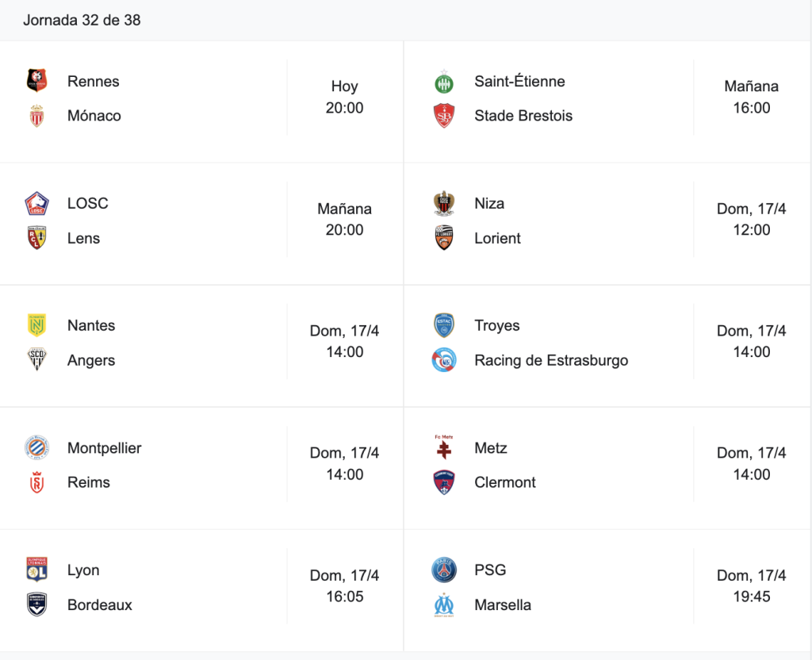Click the Metz club crest

(x=444, y=447)
